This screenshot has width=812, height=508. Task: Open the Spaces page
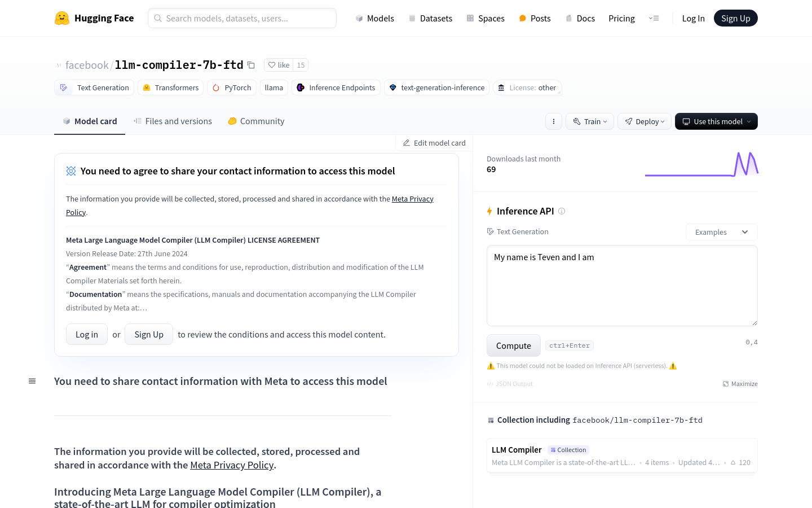coord(486,18)
